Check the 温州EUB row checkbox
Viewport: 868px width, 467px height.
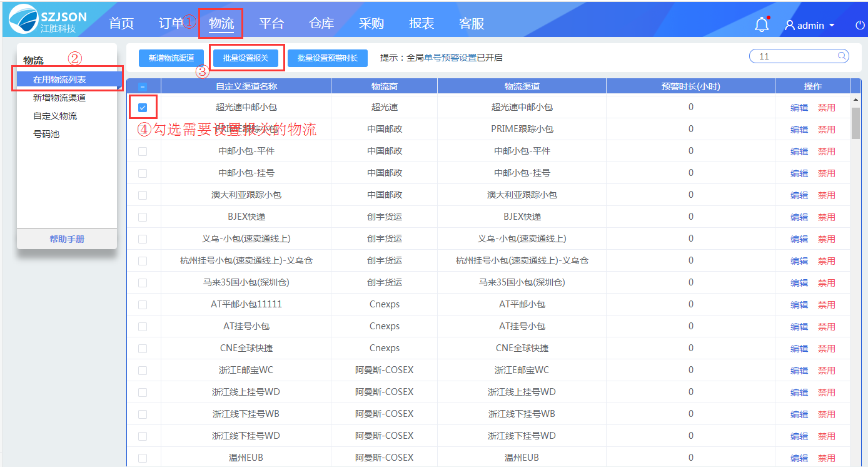point(143,458)
